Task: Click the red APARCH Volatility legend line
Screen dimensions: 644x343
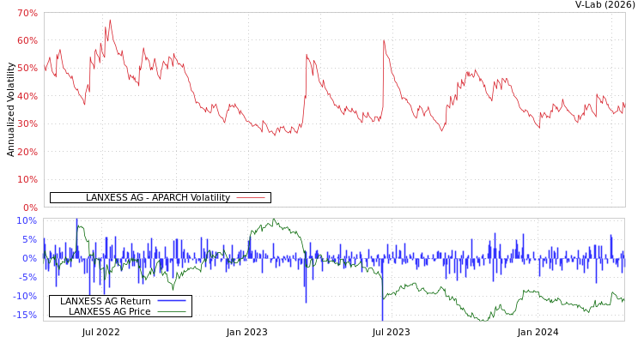Action: tap(251, 198)
